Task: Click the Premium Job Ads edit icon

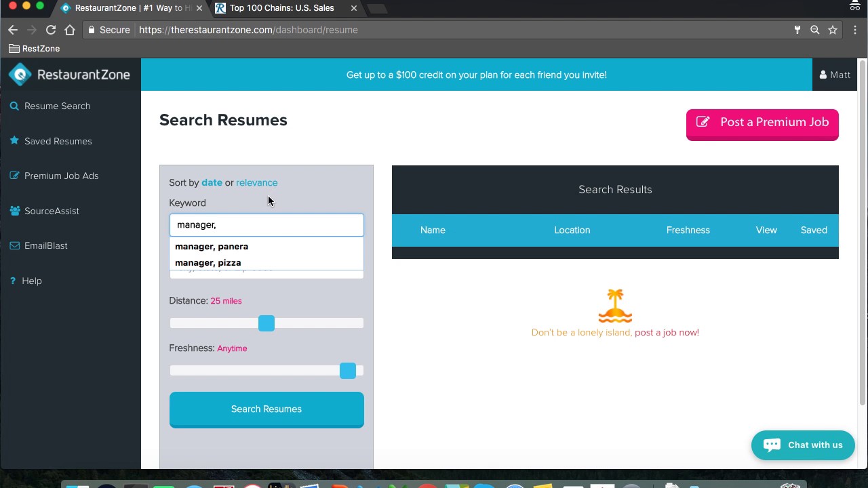Action: point(14,176)
